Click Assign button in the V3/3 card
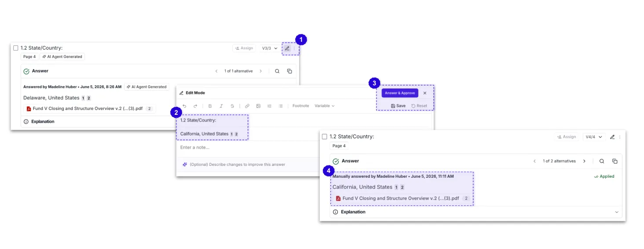This screenshot has width=644, height=249. 244,48
